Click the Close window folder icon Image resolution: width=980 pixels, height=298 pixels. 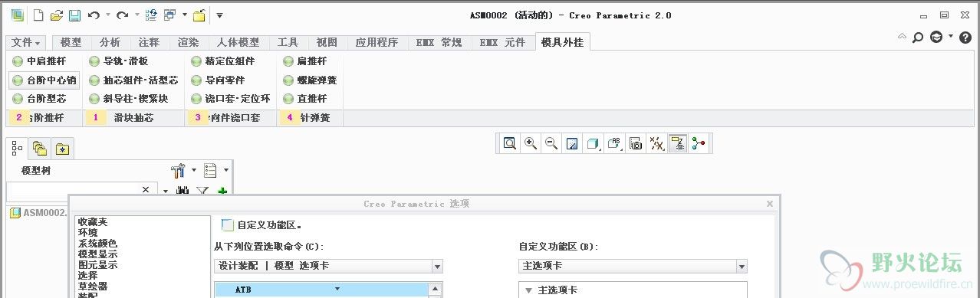pyautogui.click(x=199, y=15)
